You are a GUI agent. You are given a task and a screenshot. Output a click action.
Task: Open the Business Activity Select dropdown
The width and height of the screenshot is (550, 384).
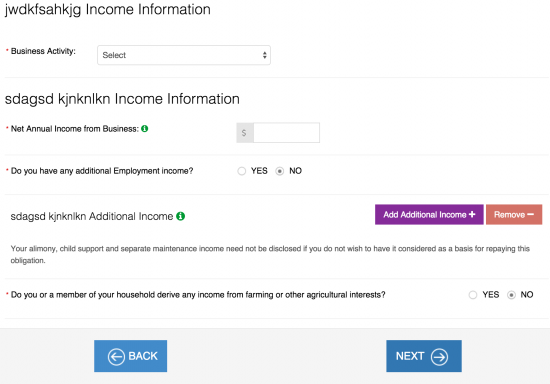coord(184,55)
